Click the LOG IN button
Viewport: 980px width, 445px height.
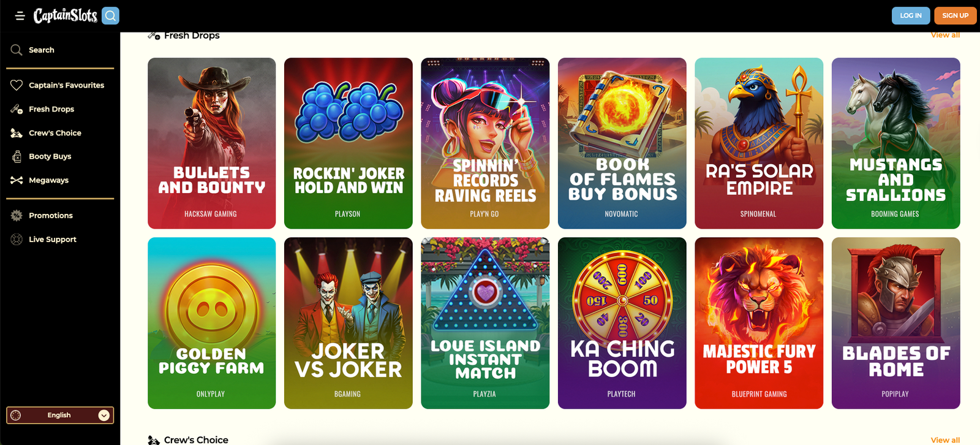911,16
